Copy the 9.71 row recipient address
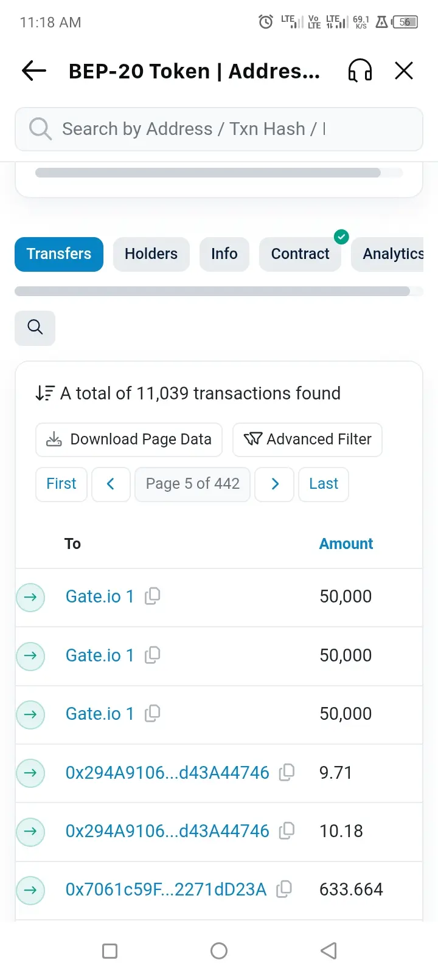Viewport: 438px width, 980px height. [287, 772]
